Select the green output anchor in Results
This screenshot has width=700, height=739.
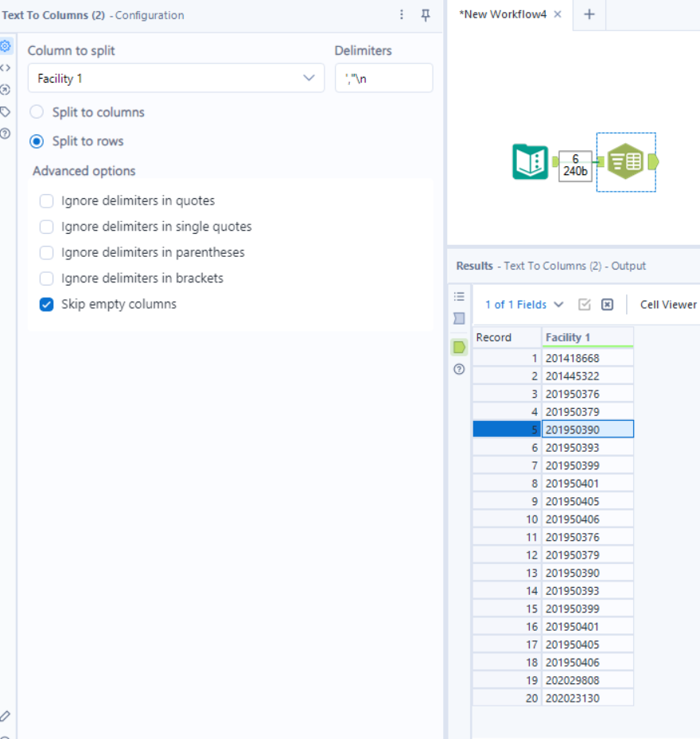[459, 348]
